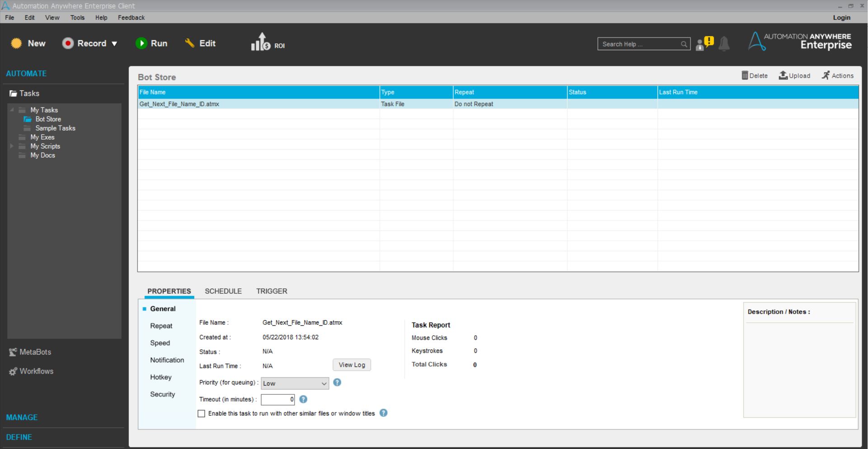The width and height of the screenshot is (868, 449).
Task: Open the ROI chart icon
Action: tap(261, 42)
